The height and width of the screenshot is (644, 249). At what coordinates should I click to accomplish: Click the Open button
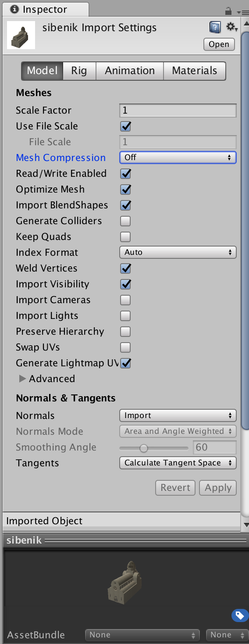point(219,44)
